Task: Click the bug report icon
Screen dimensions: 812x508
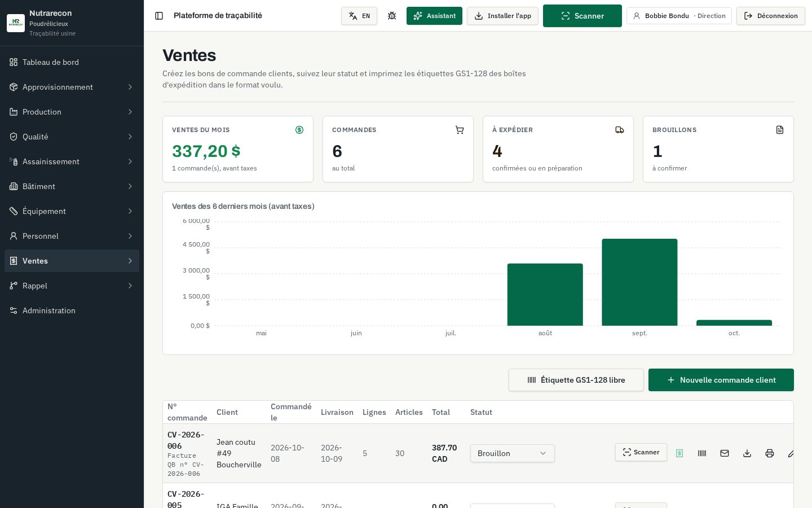Action: 392,16
